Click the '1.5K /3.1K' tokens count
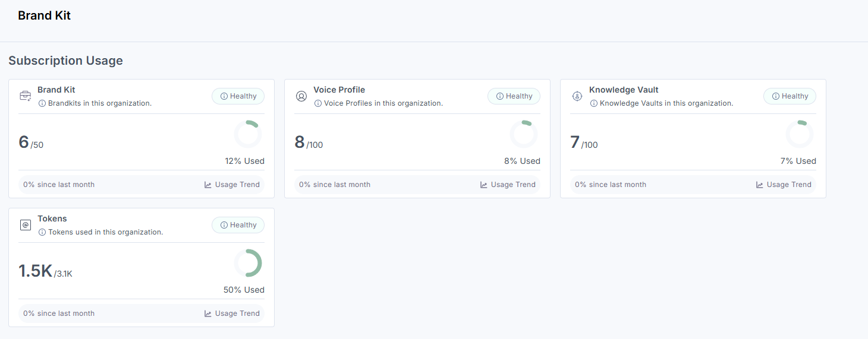 point(46,271)
